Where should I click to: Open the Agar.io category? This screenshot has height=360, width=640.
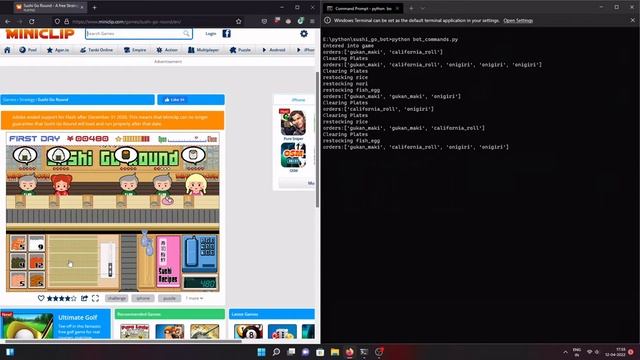58,50
